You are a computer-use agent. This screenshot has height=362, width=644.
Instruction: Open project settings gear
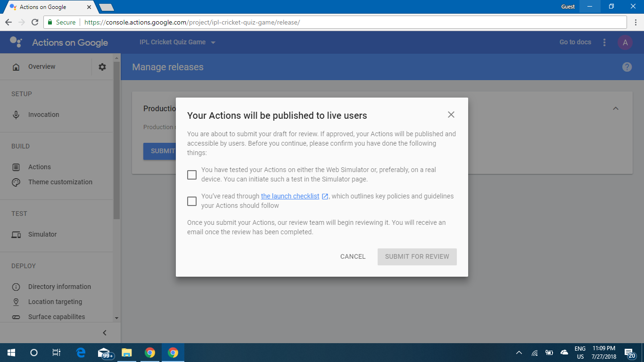(102, 67)
